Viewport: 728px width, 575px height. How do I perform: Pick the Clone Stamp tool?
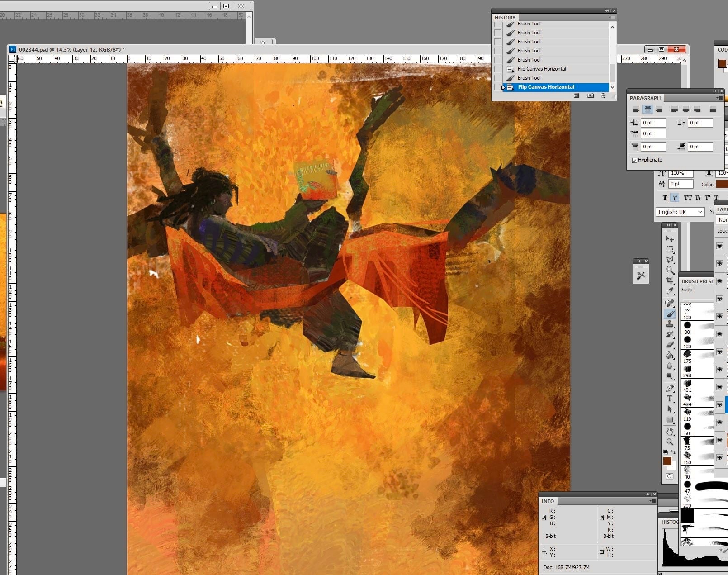point(670,324)
